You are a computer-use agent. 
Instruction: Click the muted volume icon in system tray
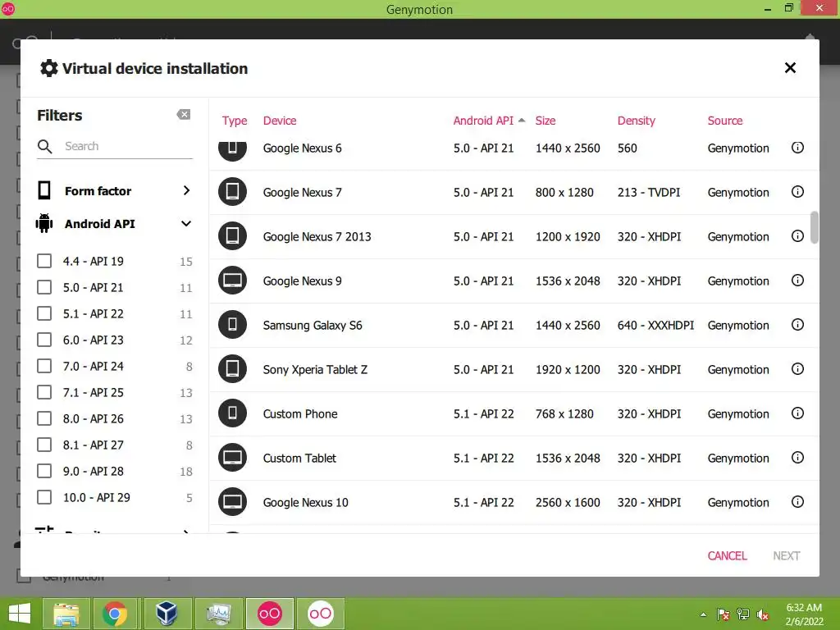pyautogui.click(x=763, y=614)
